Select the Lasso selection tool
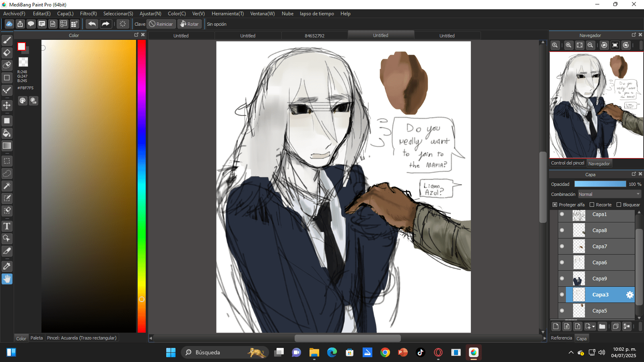 point(7,173)
